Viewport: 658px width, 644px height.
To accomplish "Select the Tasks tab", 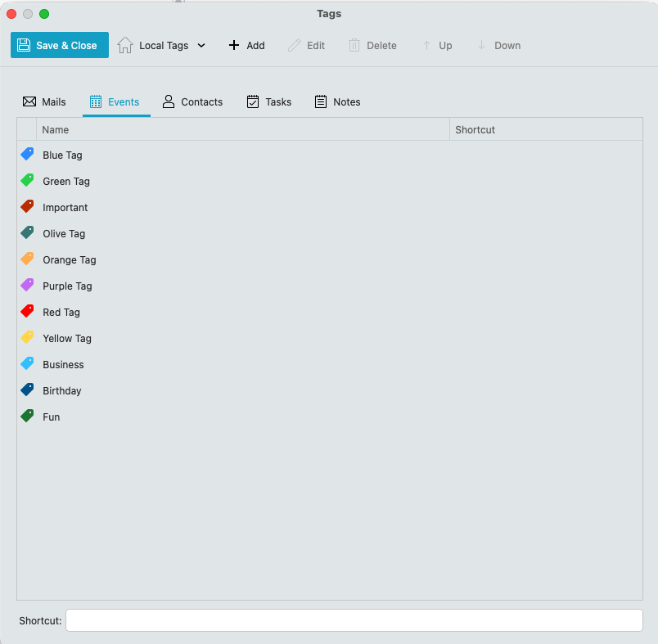I will point(269,102).
